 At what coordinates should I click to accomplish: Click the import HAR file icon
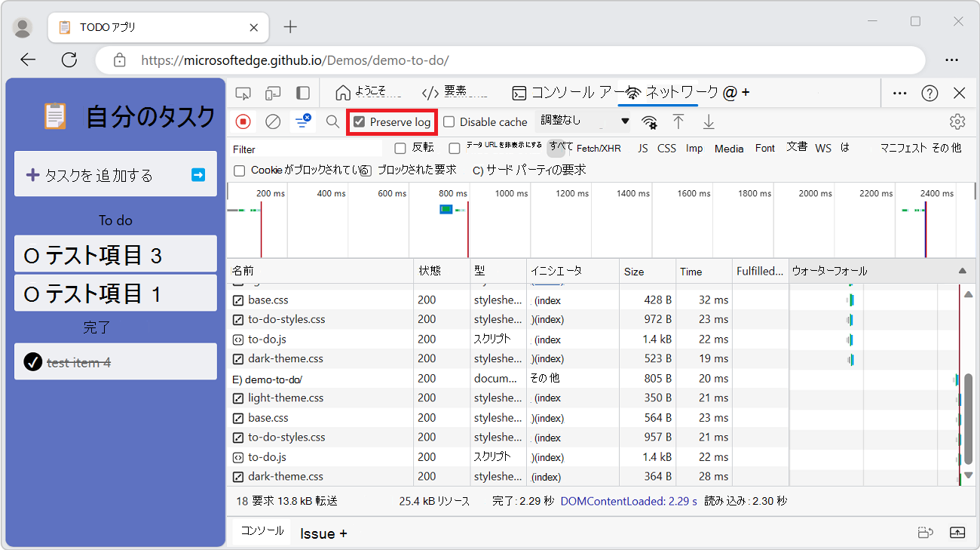678,121
